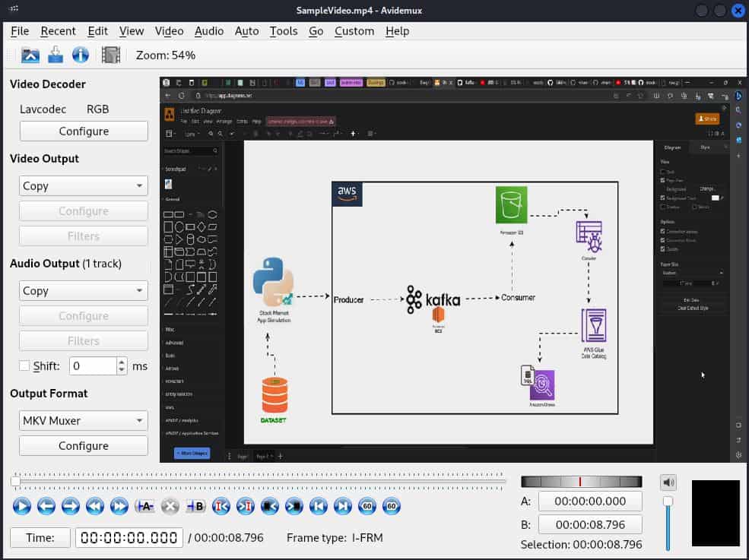Click Configure under Audio Output
This screenshot has width=749, height=560.
point(84,316)
